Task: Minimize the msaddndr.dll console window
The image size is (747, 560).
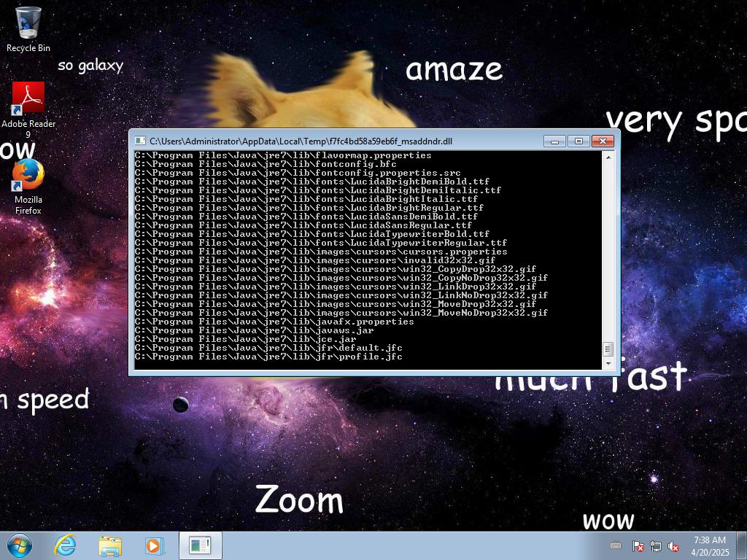Action: pos(554,141)
